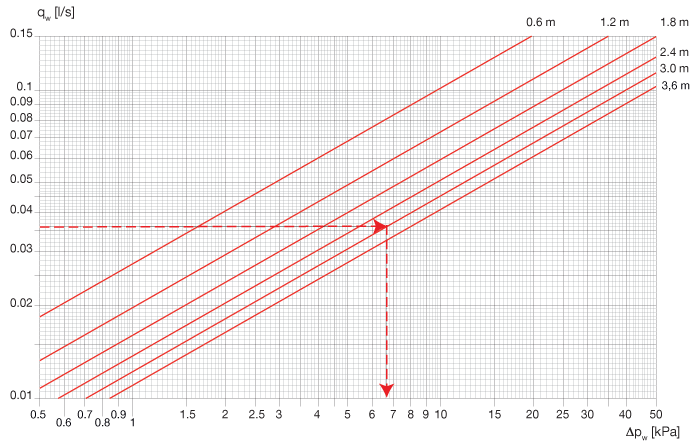The width and height of the screenshot is (700, 447).
Task: Click the 0.8 x-axis tick label
Action: pos(102,422)
